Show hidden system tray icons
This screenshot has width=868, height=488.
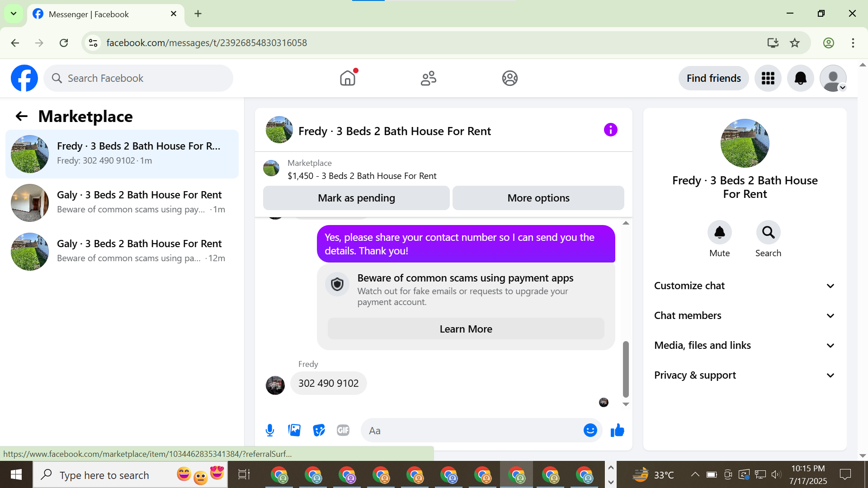(x=695, y=474)
